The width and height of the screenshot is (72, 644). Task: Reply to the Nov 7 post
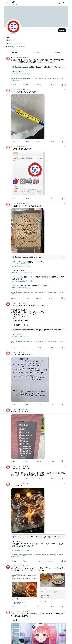click(x=12, y=404)
